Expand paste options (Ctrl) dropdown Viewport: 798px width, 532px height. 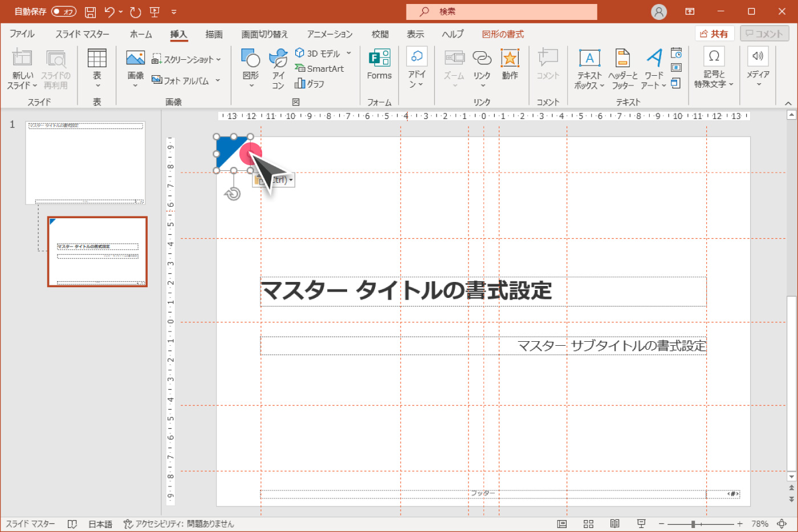(x=291, y=180)
